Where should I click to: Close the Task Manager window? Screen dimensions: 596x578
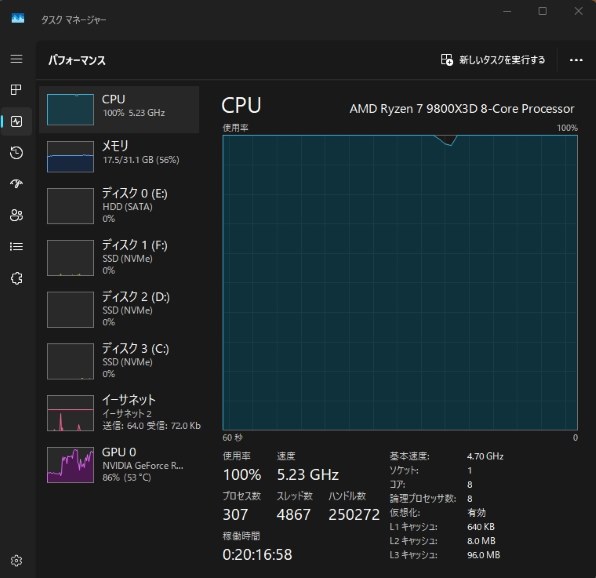579,11
